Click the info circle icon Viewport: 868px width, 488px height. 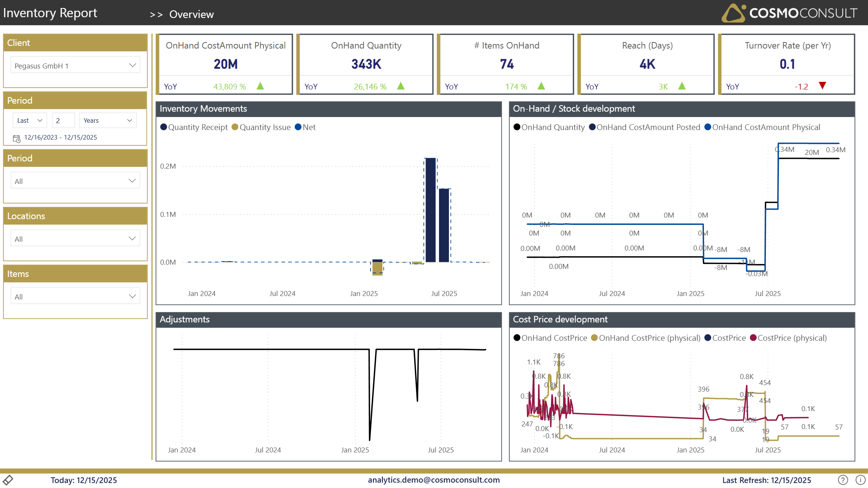coord(860,480)
